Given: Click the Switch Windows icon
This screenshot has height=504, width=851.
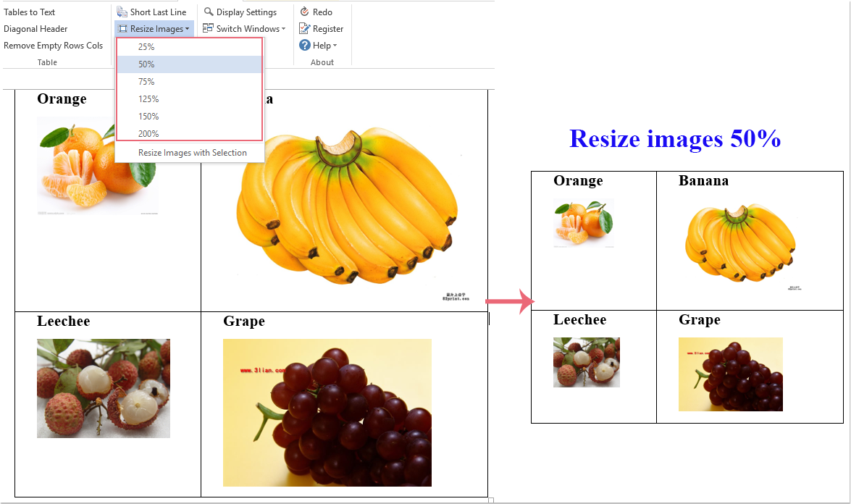Looking at the screenshot, I should [209, 29].
